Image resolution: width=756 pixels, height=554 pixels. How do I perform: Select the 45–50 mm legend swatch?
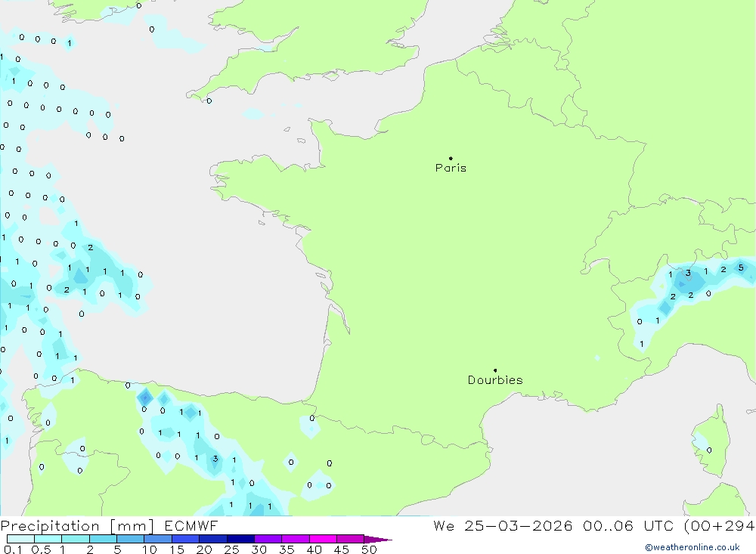tap(351, 539)
